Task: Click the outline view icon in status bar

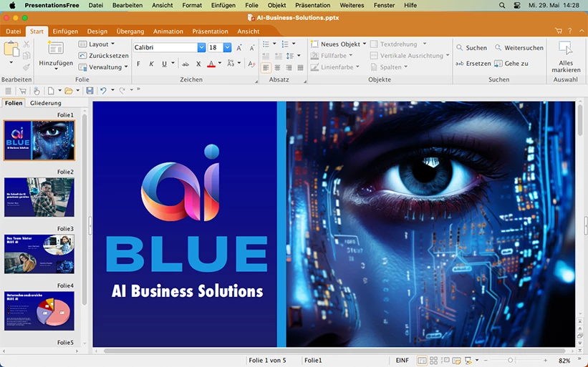Action: tap(445, 361)
